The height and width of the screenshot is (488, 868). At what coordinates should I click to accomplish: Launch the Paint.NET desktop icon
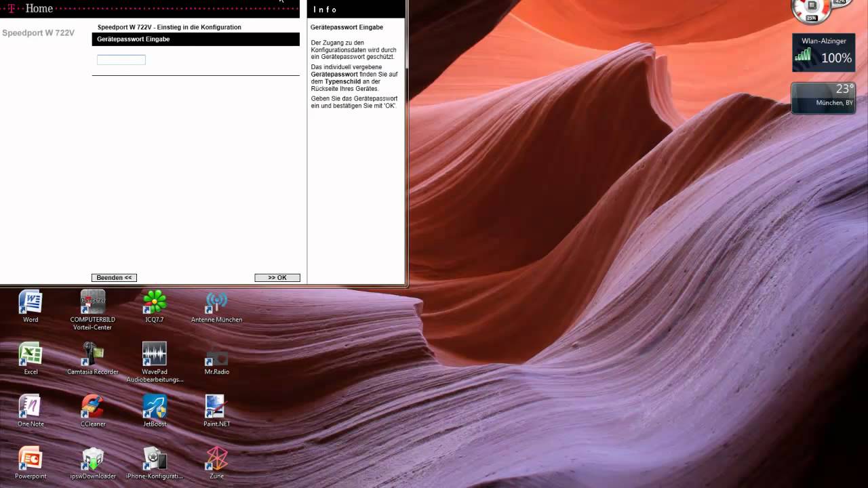(216, 411)
